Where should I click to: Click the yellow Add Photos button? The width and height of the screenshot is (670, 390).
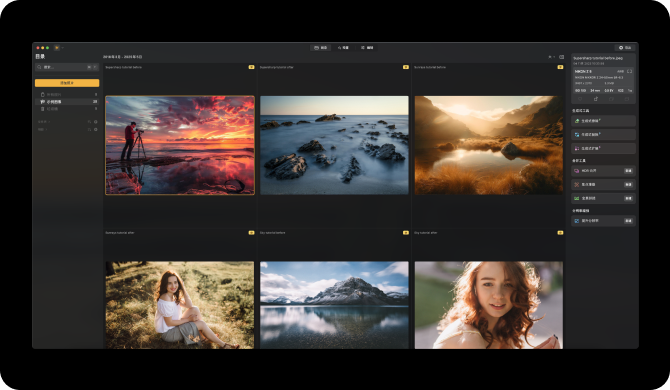pyautogui.click(x=67, y=83)
